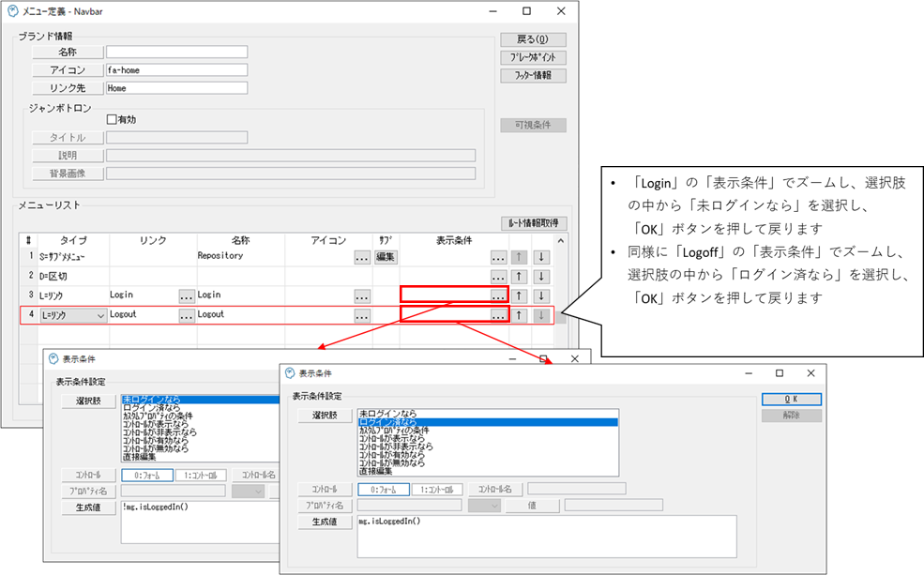
Task: Move the 区切 separator row down
Action: click(x=540, y=276)
